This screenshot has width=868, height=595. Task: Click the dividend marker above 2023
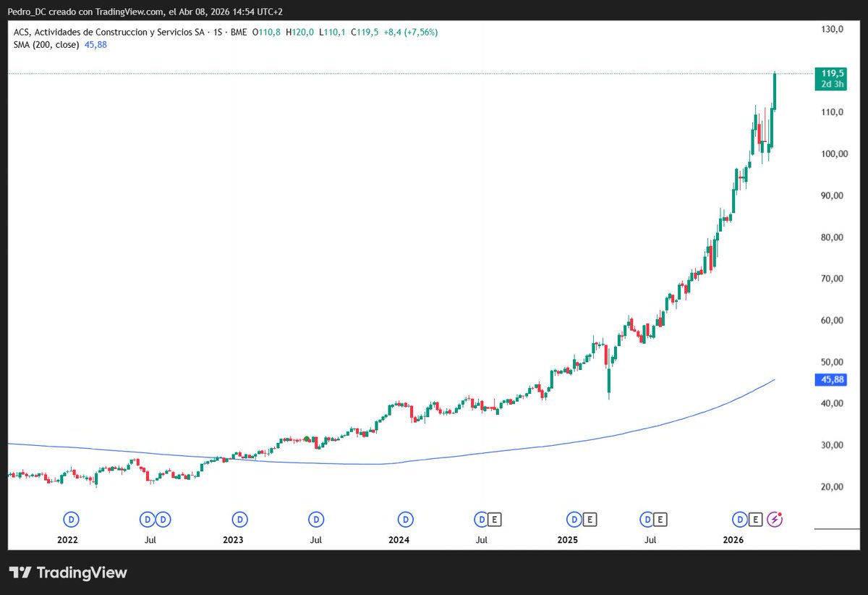[x=239, y=519]
